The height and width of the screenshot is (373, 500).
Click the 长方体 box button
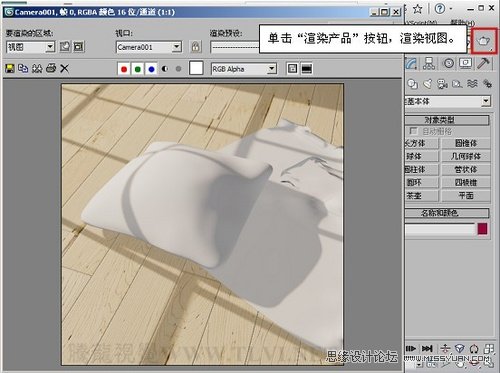(x=422, y=143)
